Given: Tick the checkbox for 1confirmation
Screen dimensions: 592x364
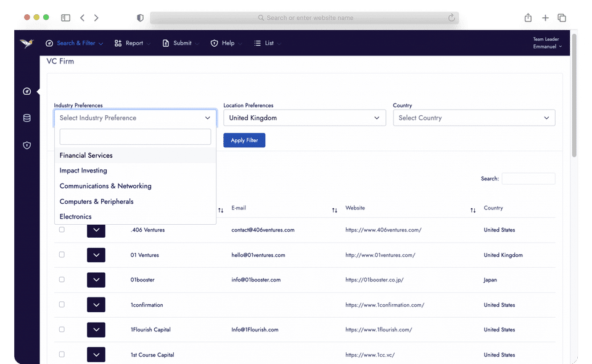Looking at the screenshot, I should [x=62, y=304].
